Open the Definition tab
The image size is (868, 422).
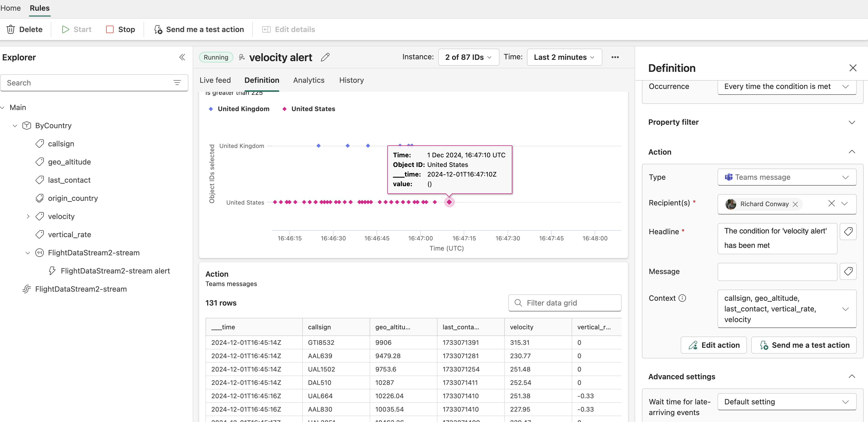coord(262,80)
